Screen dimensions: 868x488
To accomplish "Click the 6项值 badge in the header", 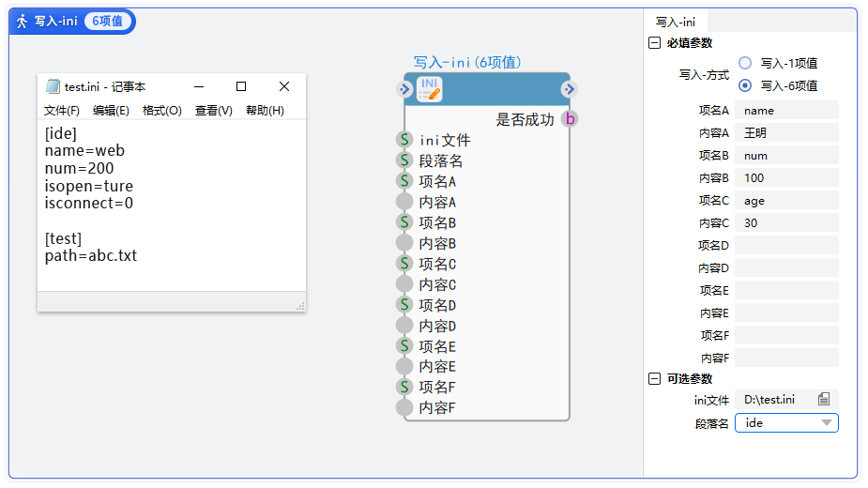I will (107, 21).
